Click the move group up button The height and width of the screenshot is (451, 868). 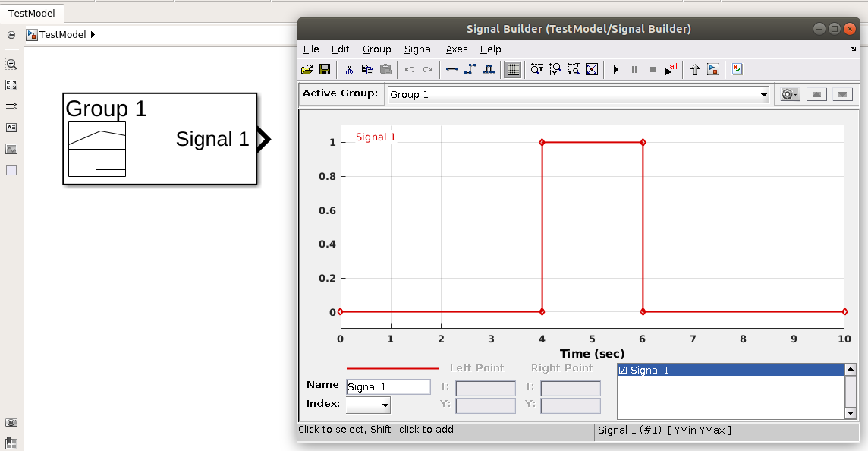[x=816, y=95]
